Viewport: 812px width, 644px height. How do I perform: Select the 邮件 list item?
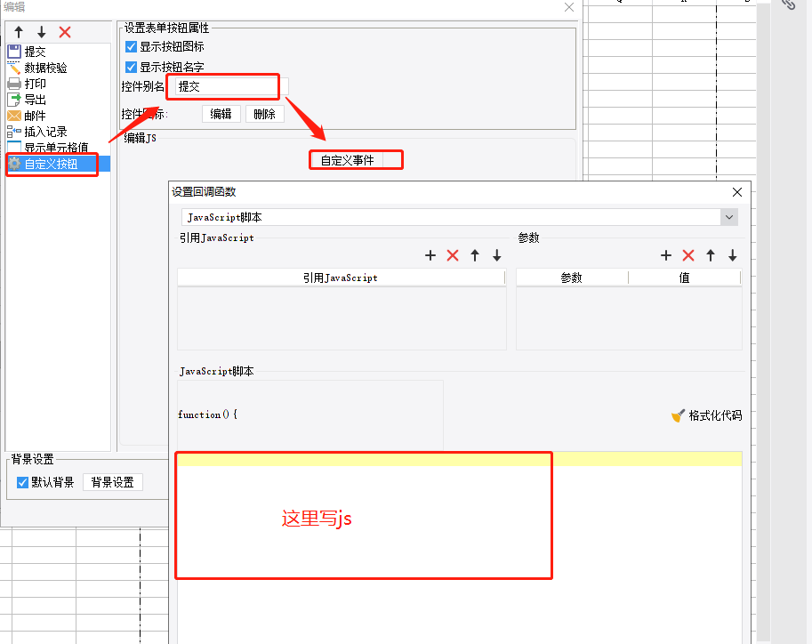36,116
